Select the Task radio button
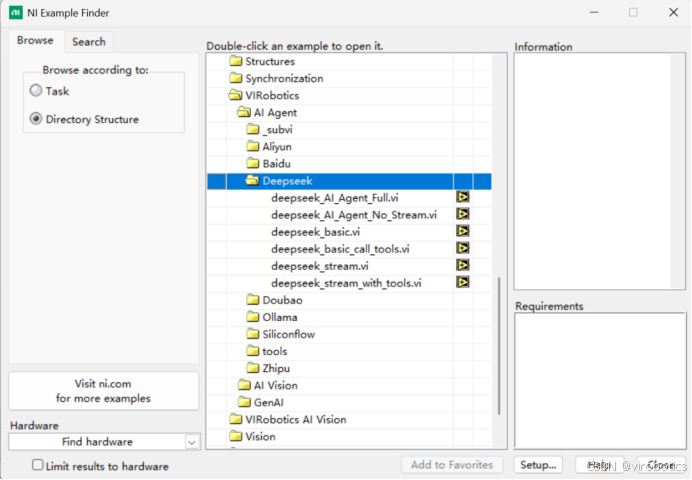This screenshot has height=480, width=692. (x=36, y=91)
